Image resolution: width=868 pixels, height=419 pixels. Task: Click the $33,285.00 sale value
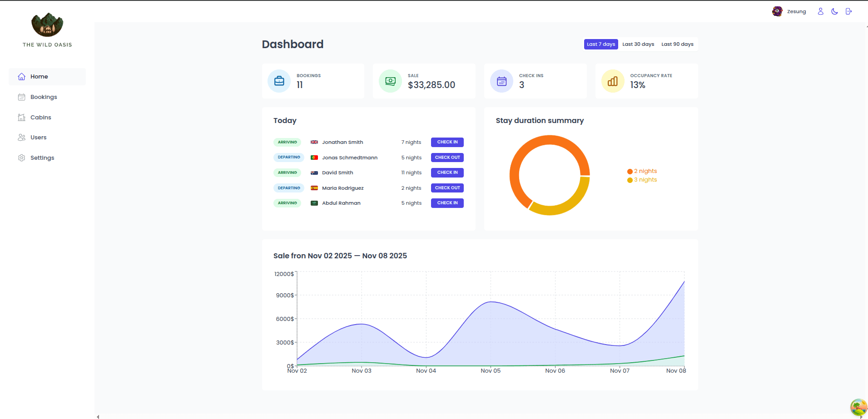[432, 85]
